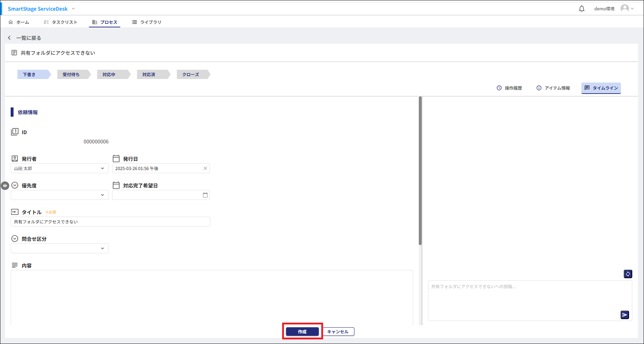Screen dimensions: 644x344
Task: Open calendar picker for 対応完了希望日
Action: pyautogui.click(x=205, y=195)
